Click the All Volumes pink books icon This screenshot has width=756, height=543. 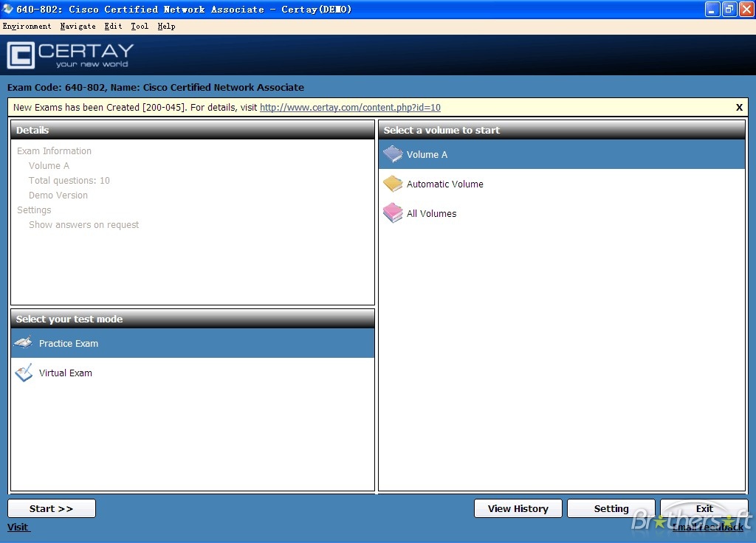coord(393,213)
